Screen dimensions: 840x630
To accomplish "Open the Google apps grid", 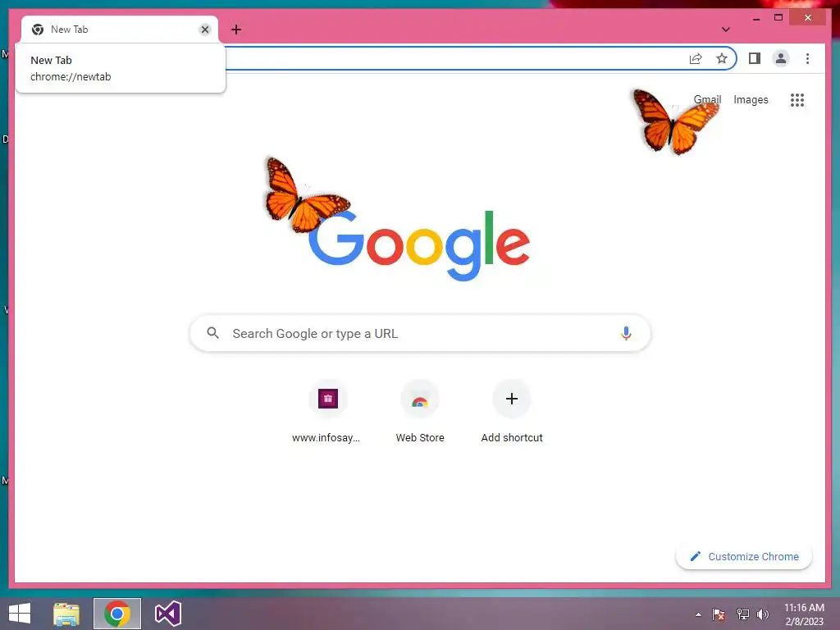I will (797, 99).
